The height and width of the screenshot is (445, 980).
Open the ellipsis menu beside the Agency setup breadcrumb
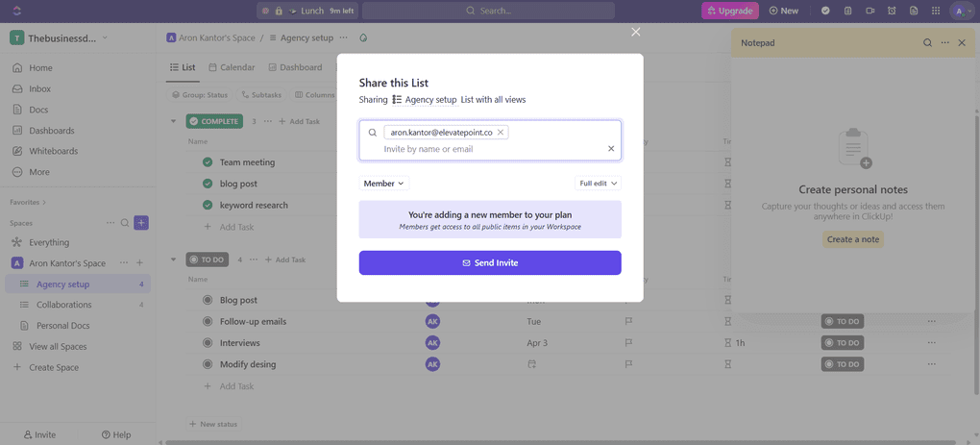point(344,37)
